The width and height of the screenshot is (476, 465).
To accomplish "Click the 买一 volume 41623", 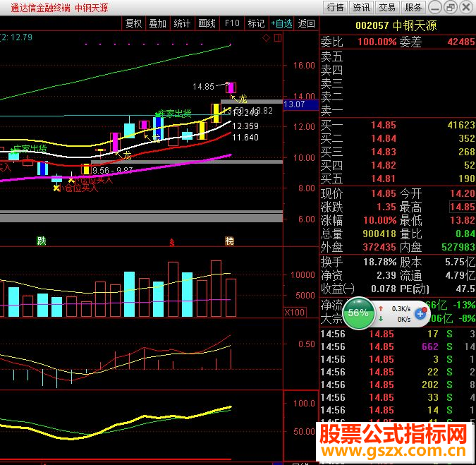I will coord(461,125).
